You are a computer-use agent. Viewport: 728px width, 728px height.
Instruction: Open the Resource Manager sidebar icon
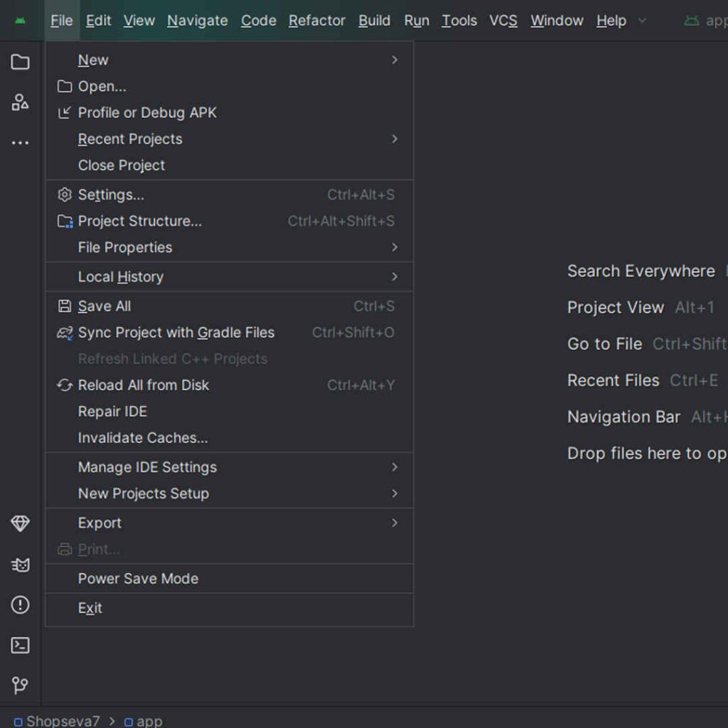point(20,102)
